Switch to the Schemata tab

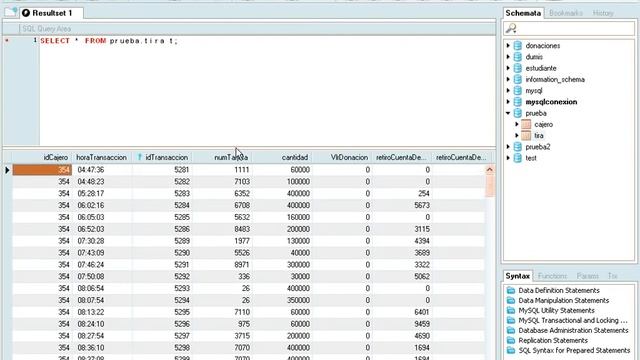(523, 13)
